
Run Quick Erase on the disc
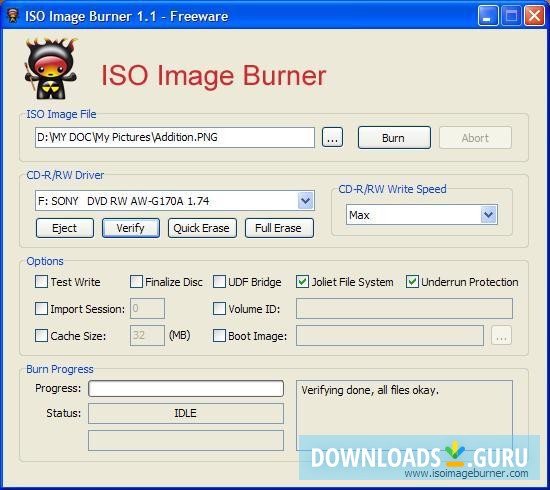[202, 228]
